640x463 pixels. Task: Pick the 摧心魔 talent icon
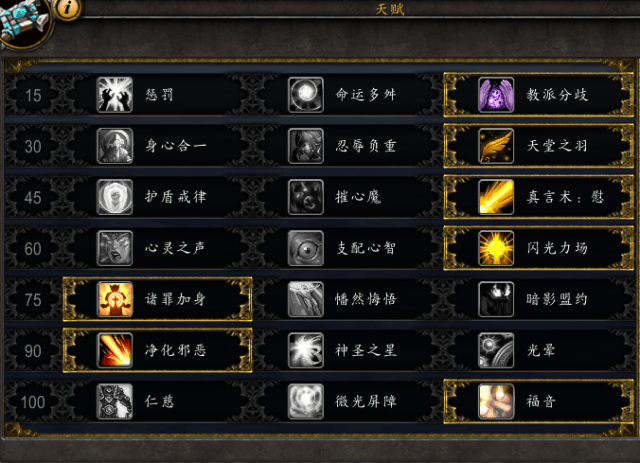point(306,197)
